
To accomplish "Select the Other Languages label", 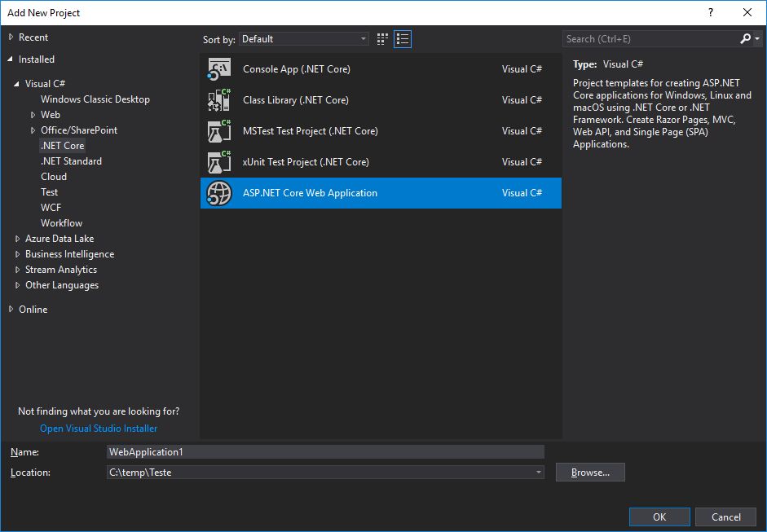I will pos(62,285).
